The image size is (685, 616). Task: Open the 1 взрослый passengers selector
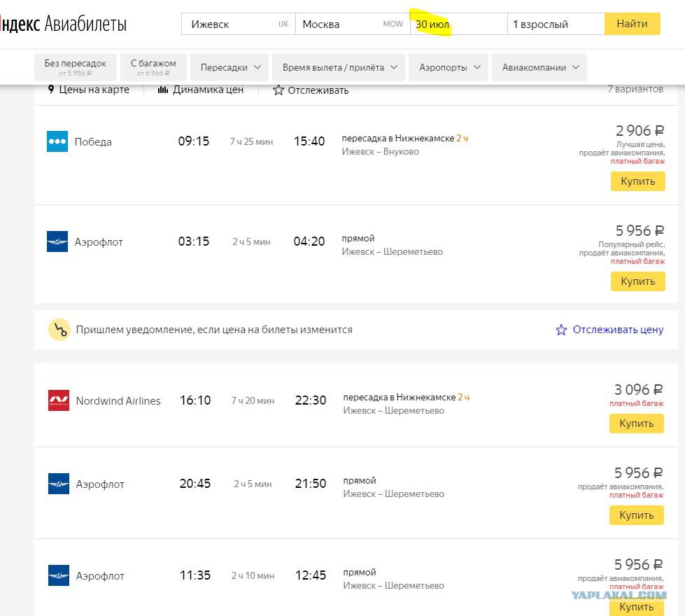556,24
